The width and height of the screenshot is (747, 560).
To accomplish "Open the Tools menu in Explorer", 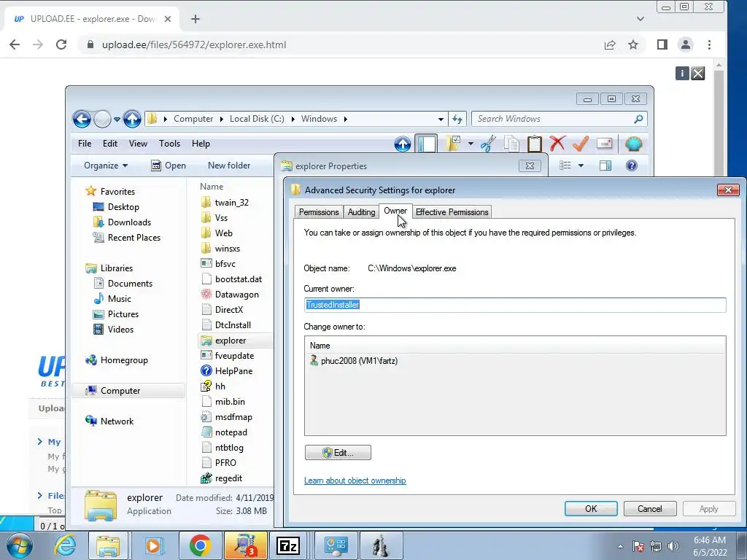I will tap(169, 144).
